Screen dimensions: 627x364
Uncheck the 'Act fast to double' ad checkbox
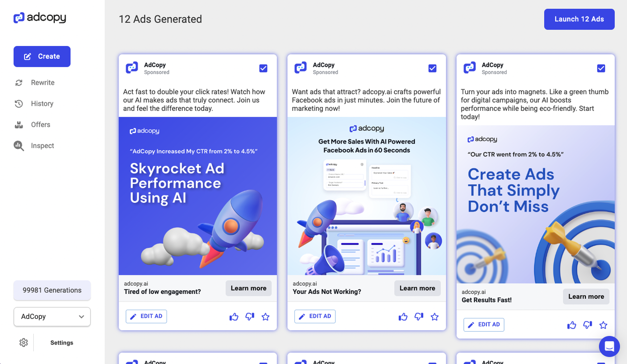pos(264,68)
